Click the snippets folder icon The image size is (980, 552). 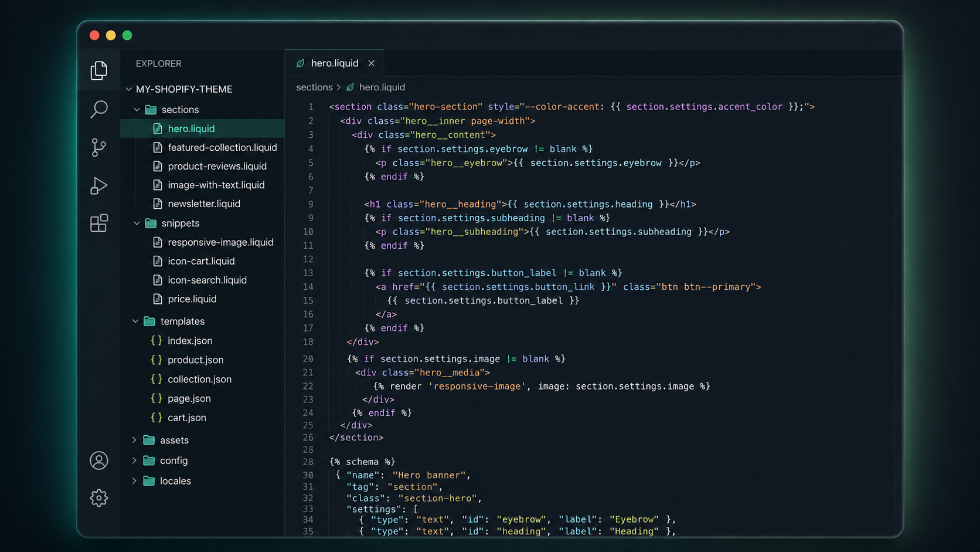(151, 223)
